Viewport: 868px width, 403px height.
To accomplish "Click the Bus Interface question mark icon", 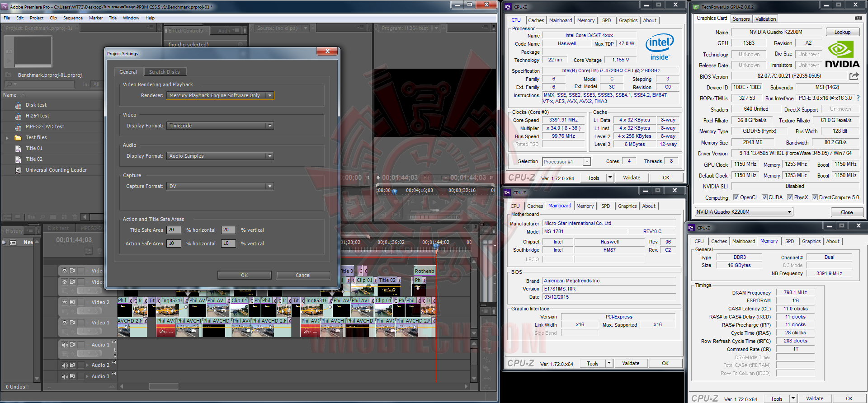I will pyautogui.click(x=858, y=98).
